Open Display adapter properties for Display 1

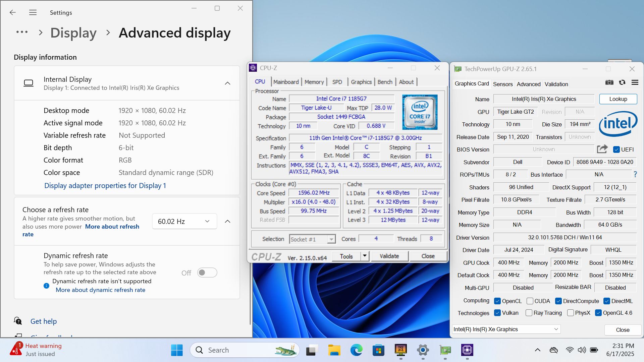[105, 185]
